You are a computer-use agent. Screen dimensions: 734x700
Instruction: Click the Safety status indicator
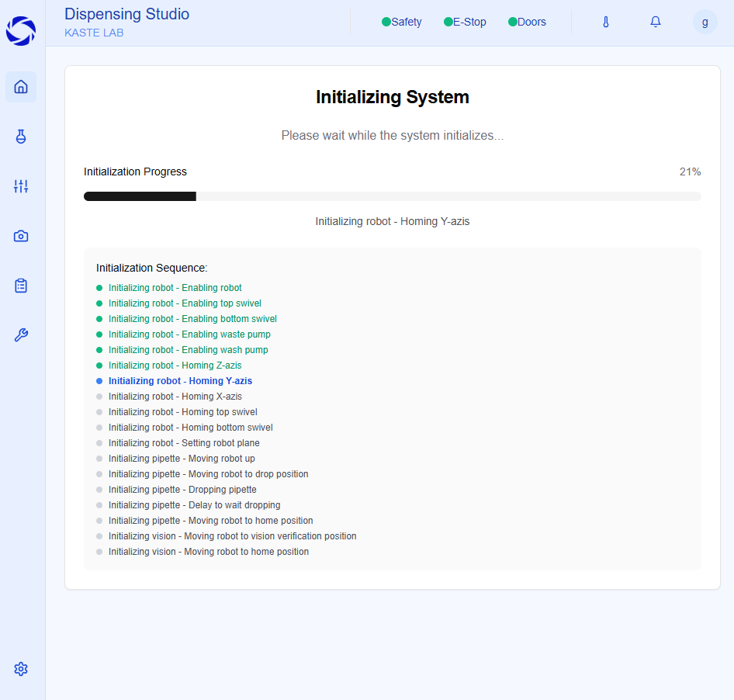tap(402, 22)
